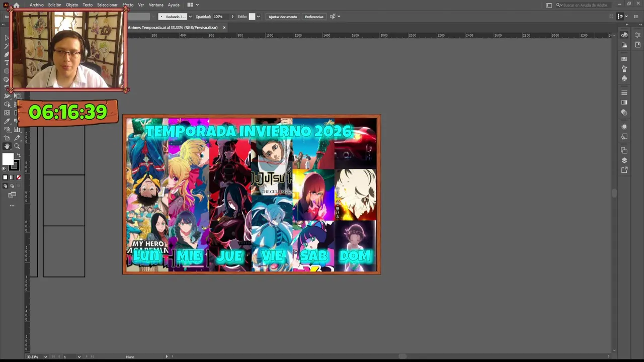Open the Asset Export panel
Screen dimensions: 644x362
[x=624, y=170]
